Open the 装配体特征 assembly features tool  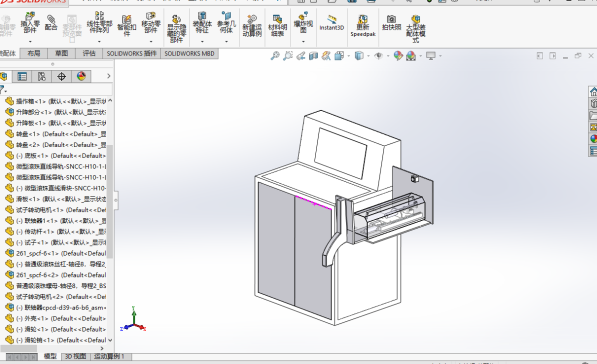tap(202, 22)
